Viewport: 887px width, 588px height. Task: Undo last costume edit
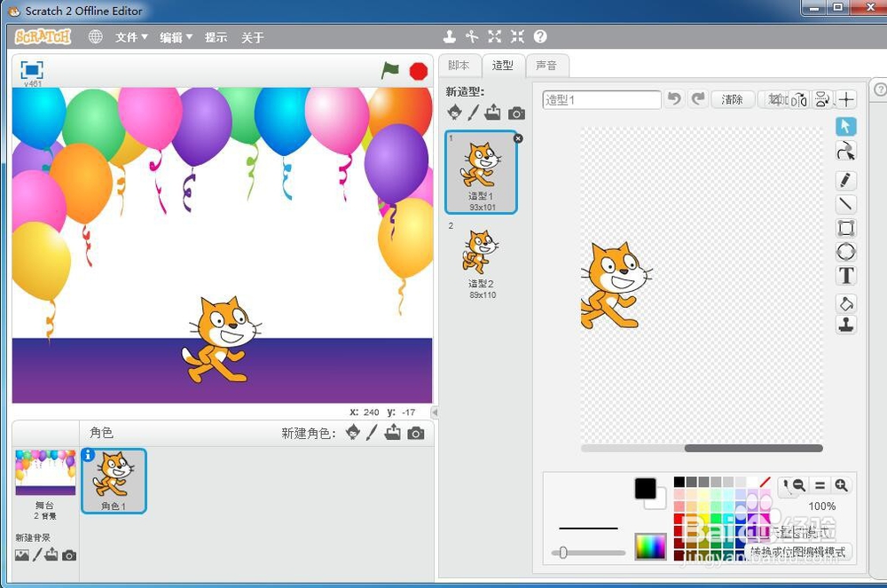(674, 99)
